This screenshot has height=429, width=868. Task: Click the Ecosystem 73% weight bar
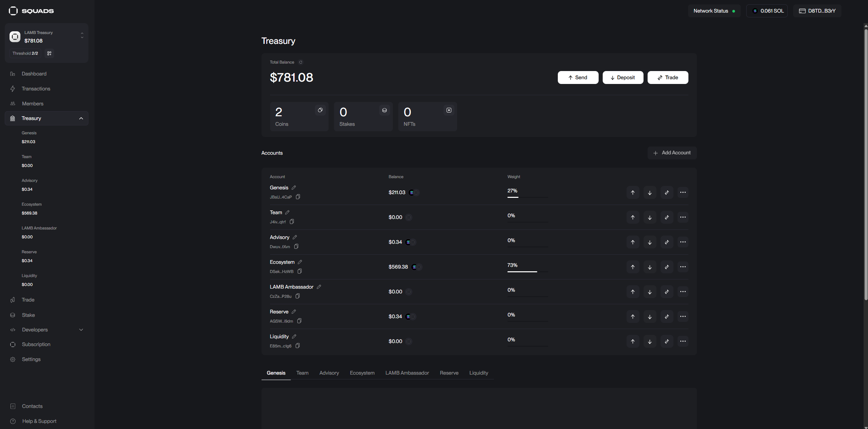pyautogui.click(x=528, y=272)
